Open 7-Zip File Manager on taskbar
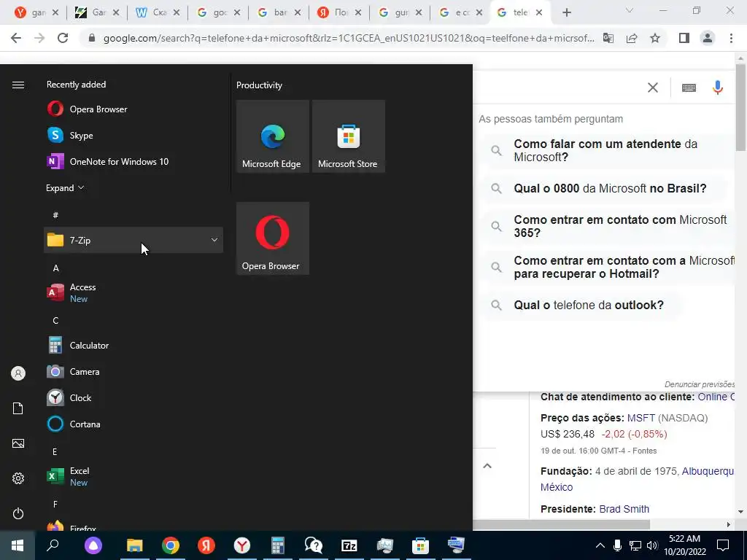 (x=349, y=545)
